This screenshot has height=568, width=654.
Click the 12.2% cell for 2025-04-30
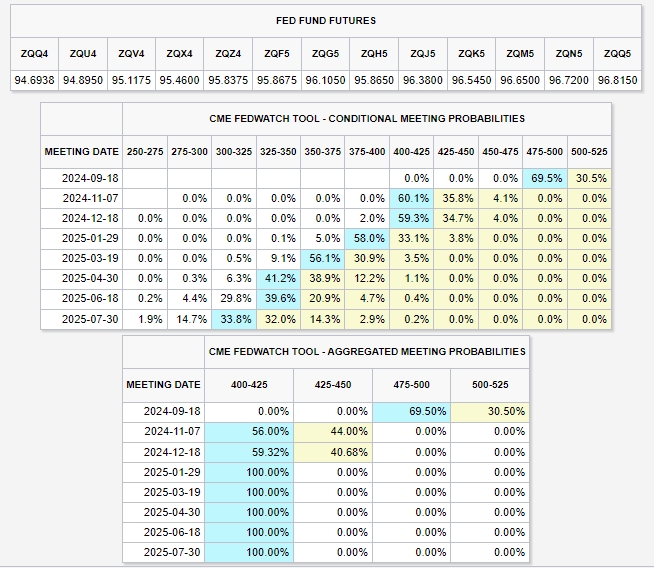pos(369,279)
